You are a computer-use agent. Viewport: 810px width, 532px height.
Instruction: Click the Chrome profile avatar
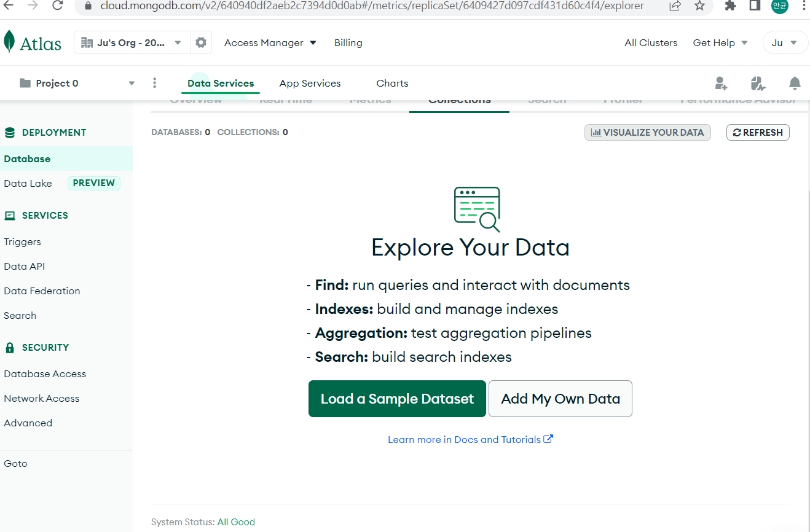point(779,6)
